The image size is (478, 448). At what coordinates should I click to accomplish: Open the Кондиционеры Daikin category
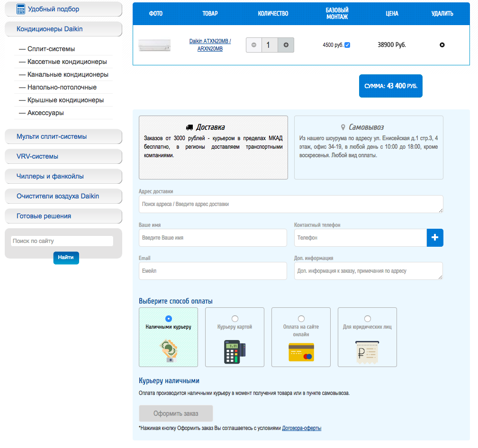[x=63, y=29]
